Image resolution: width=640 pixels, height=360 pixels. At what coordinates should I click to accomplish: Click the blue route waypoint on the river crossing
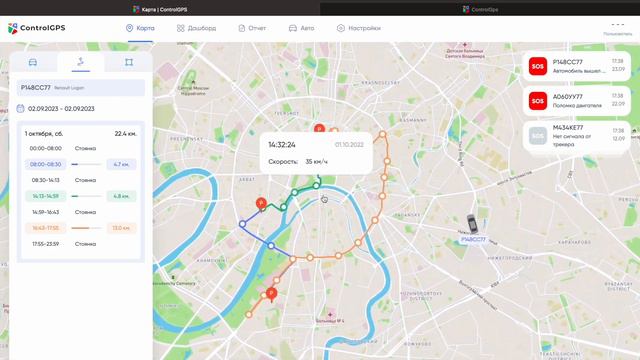(x=271, y=246)
